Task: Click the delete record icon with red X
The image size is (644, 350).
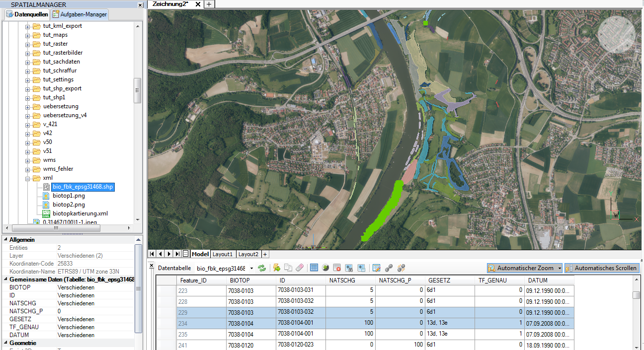Action: 337,268
